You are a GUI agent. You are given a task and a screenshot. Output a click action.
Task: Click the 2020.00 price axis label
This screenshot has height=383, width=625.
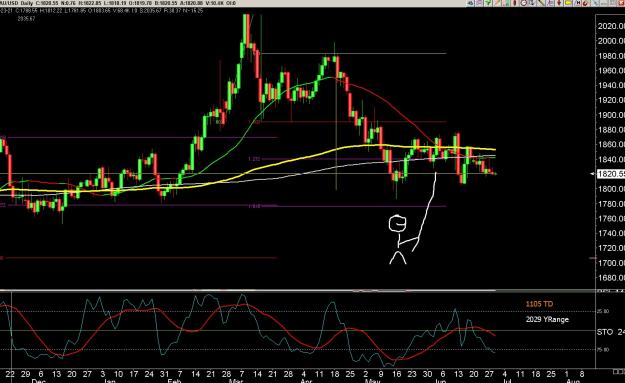[x=611, y=26]
